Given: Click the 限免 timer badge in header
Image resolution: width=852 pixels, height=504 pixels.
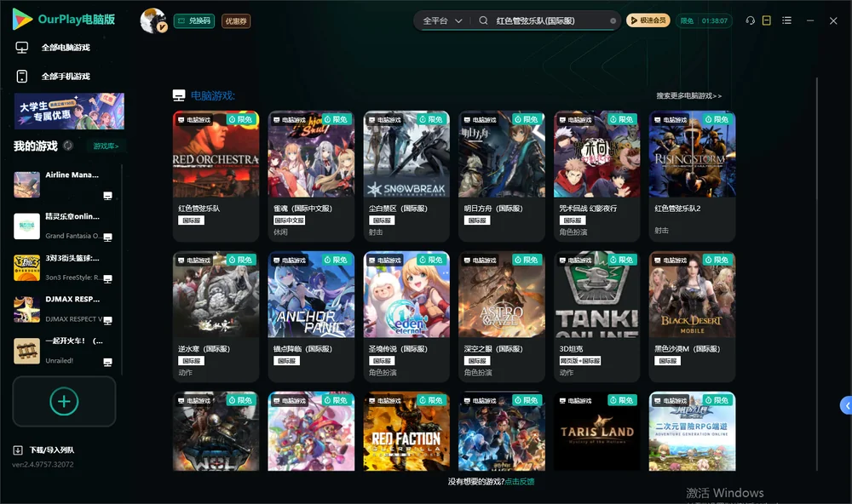Looking at the screenshot, I should click(704, 20).
